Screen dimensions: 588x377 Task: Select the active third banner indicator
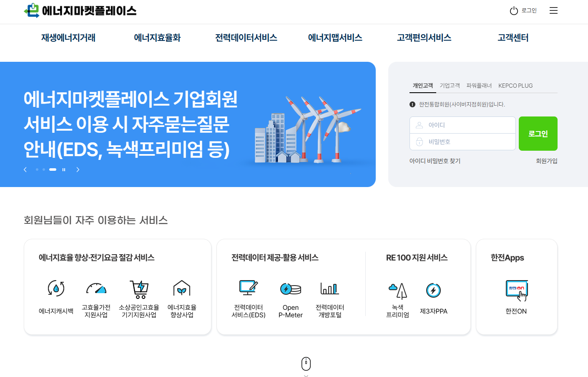pyautogui.click(x=53, y=170)
